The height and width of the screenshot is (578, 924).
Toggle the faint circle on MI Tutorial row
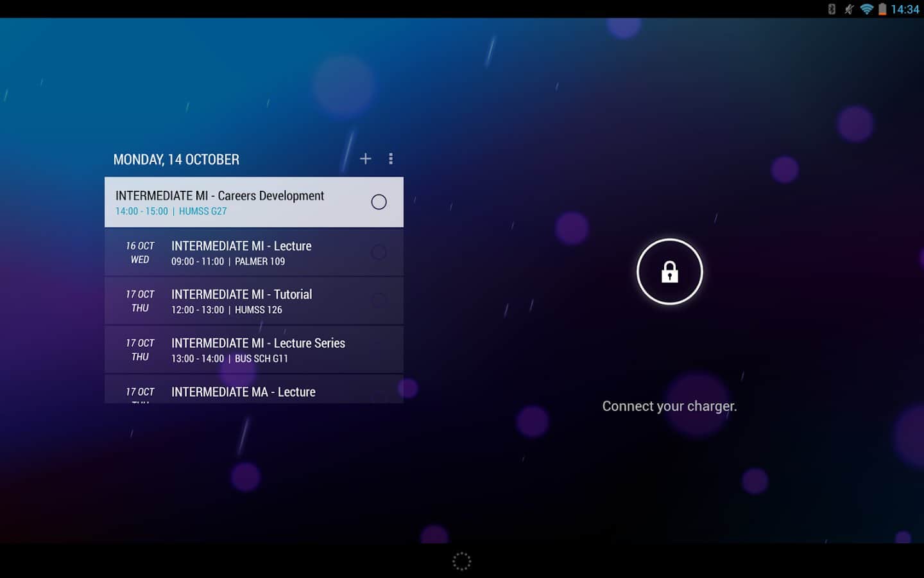379,301
